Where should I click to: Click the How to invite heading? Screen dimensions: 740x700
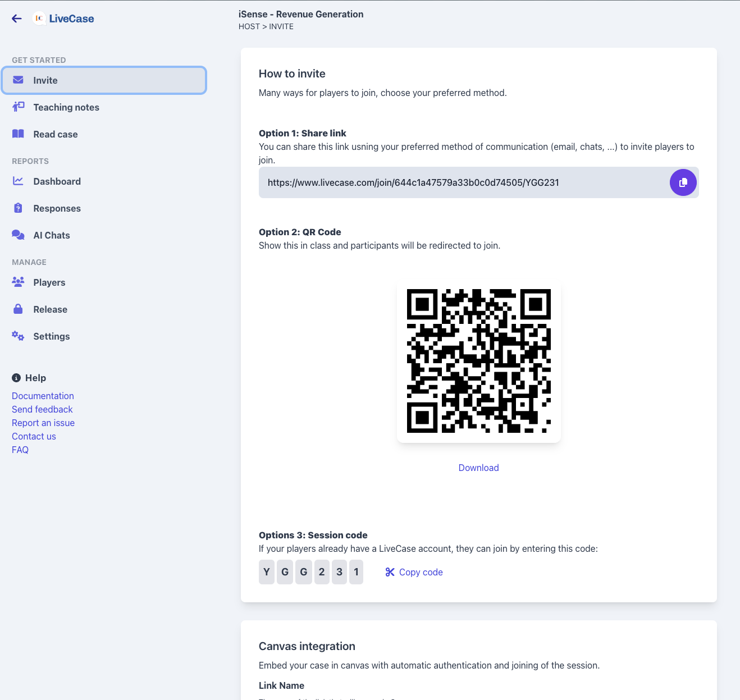point(292,74)
